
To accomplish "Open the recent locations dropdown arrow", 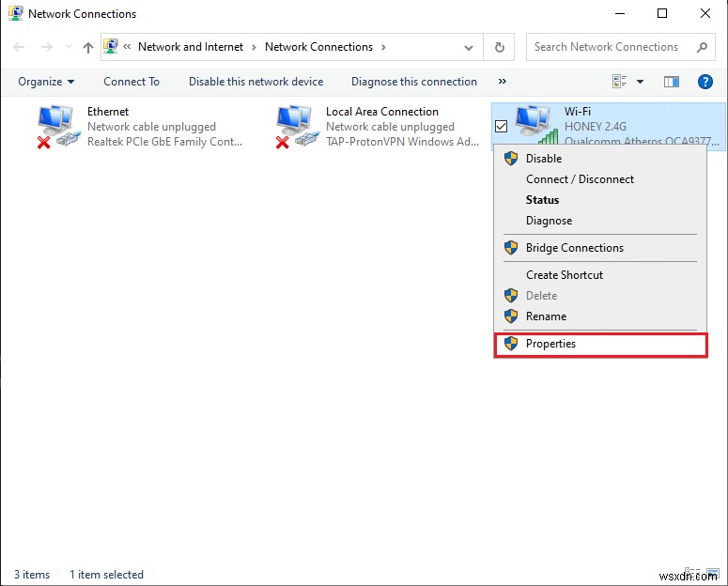I will pos(69,47).
